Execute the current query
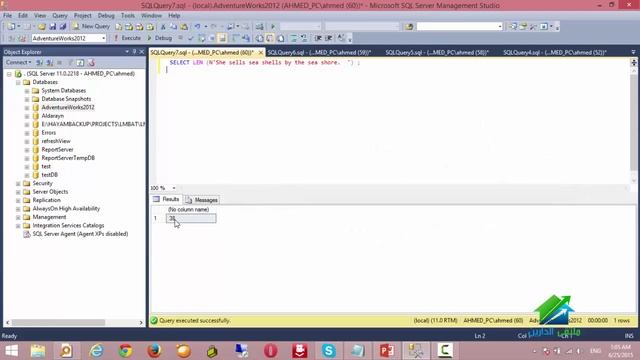This screenshot has height=360, width=640. pos(127,38)
